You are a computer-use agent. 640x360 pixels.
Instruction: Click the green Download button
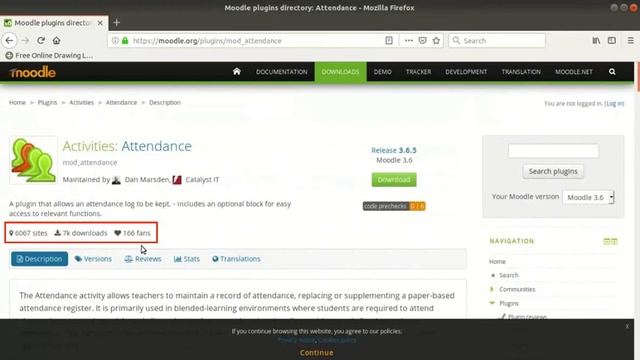point(394,180)
